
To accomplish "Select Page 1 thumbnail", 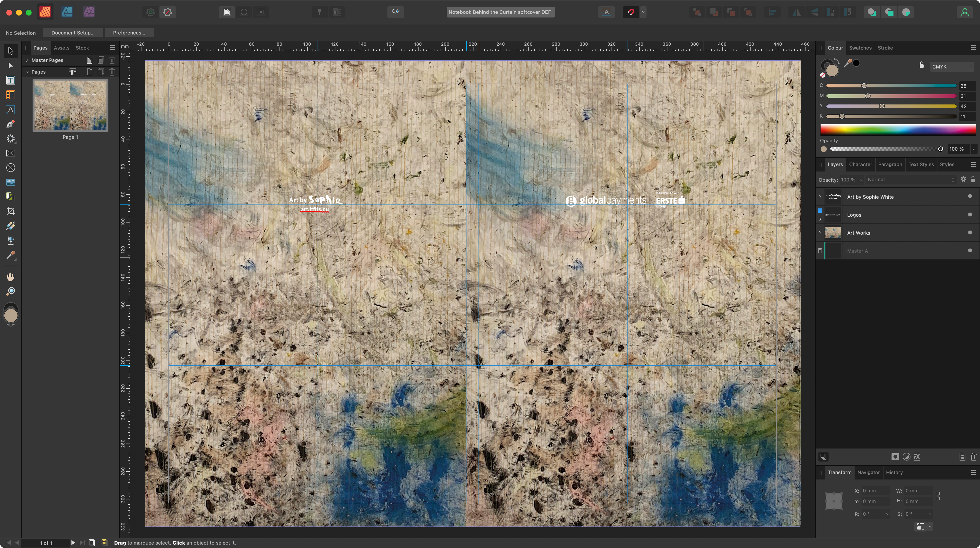I will 70,105.
